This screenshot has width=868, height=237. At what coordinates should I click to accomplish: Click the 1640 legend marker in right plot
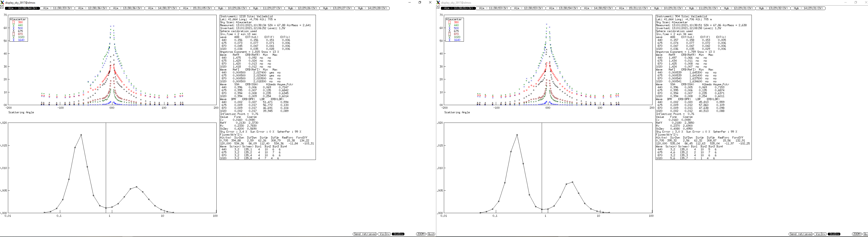pos(450,40)
